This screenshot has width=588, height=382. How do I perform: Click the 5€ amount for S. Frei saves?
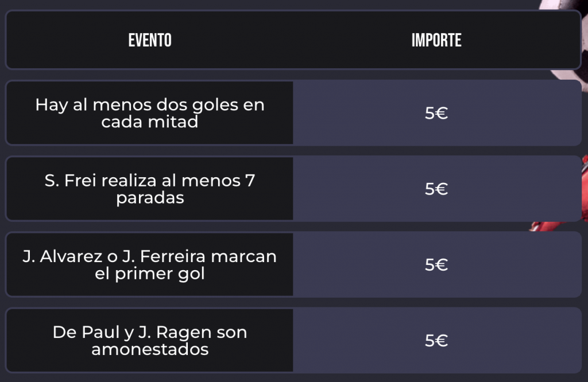436,189
